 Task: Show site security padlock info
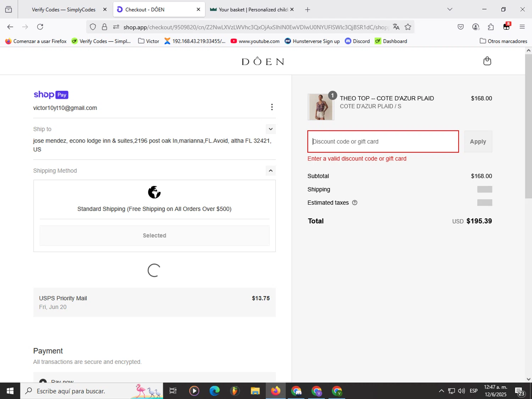coord(104,27)
